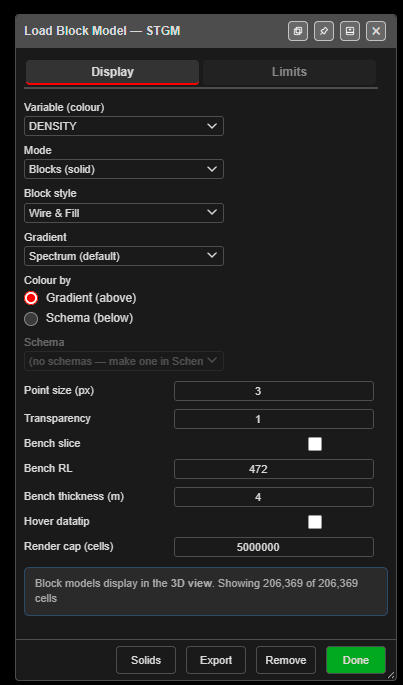403x685 pixels.
Task: Tick the Hover datatip checkbox
Action: (x=315, y=522)
